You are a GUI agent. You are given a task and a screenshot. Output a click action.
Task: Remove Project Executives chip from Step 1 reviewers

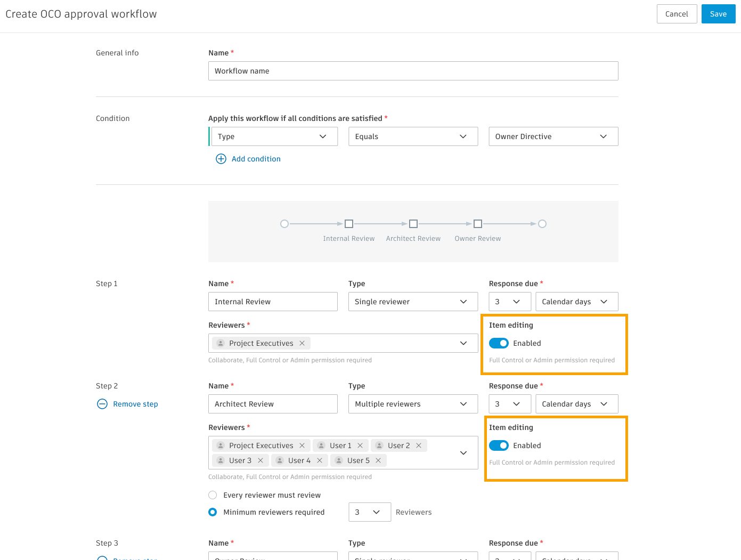pos(302,343)
